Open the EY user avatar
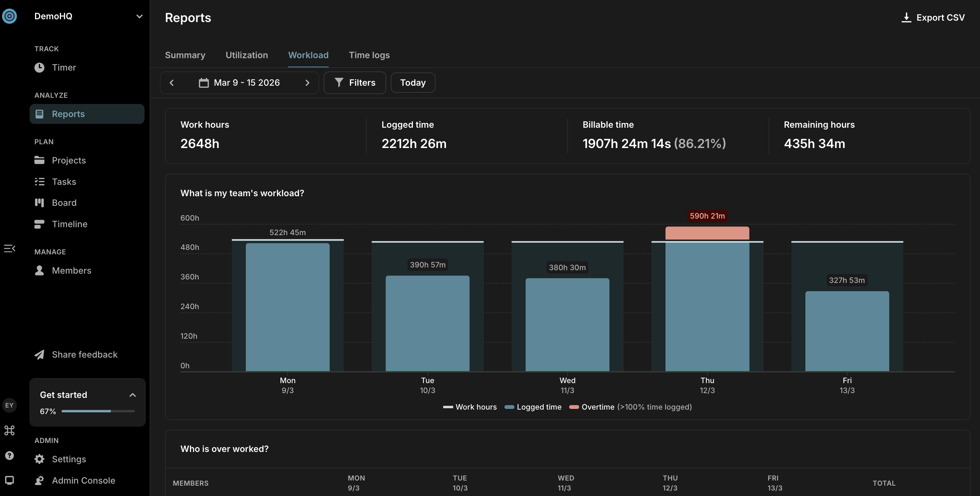This screenshot has width=980, height=496. click(10, 405)
